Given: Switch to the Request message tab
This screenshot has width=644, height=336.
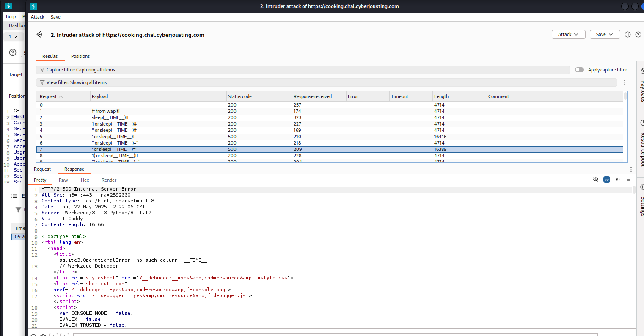Looking at the screenshot, I should (42, 169).
